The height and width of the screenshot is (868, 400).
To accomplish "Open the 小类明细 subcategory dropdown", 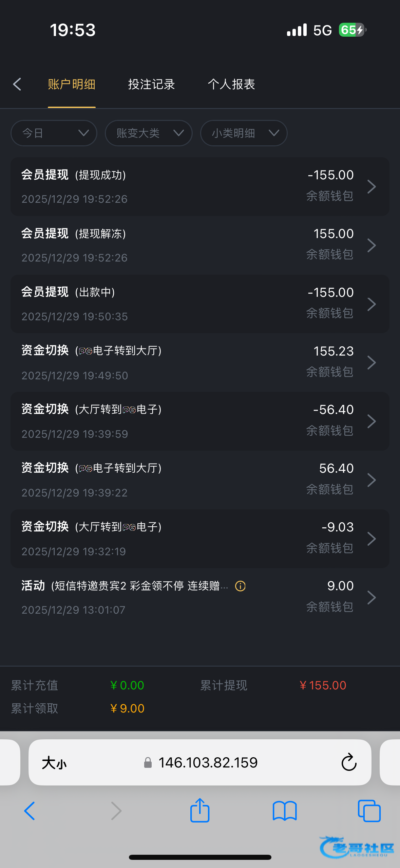I will (244, 133).
